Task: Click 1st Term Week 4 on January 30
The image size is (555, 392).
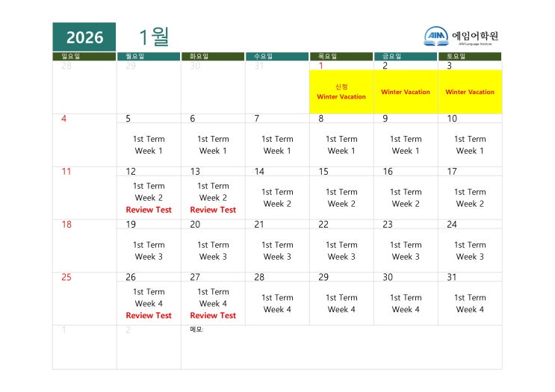Action: coord(406,303)
